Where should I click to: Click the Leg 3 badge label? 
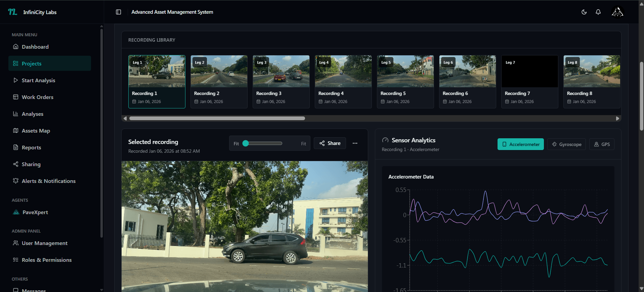(x=262, y=62)
